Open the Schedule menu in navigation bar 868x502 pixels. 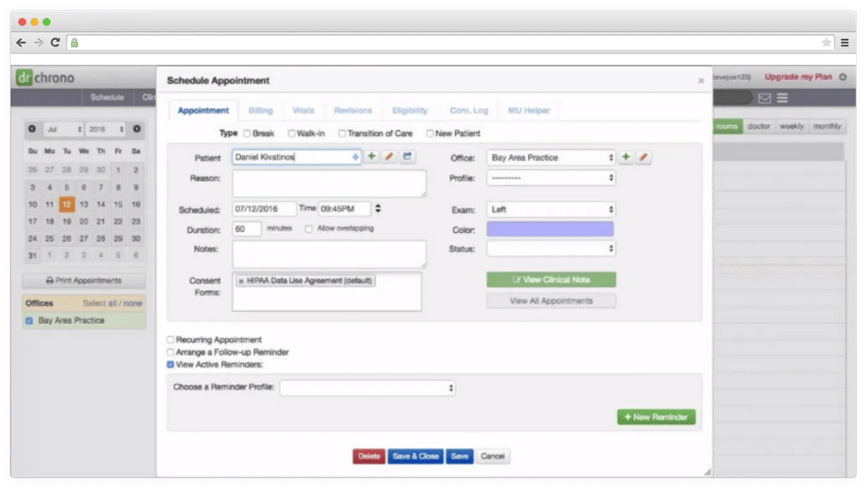coord(107,97)
